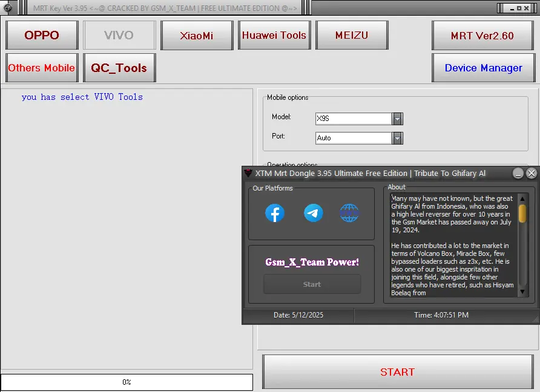Close the XTM Mrt Dongle window
The width and height of the screenshot is (540, 392).
point(532,173)
